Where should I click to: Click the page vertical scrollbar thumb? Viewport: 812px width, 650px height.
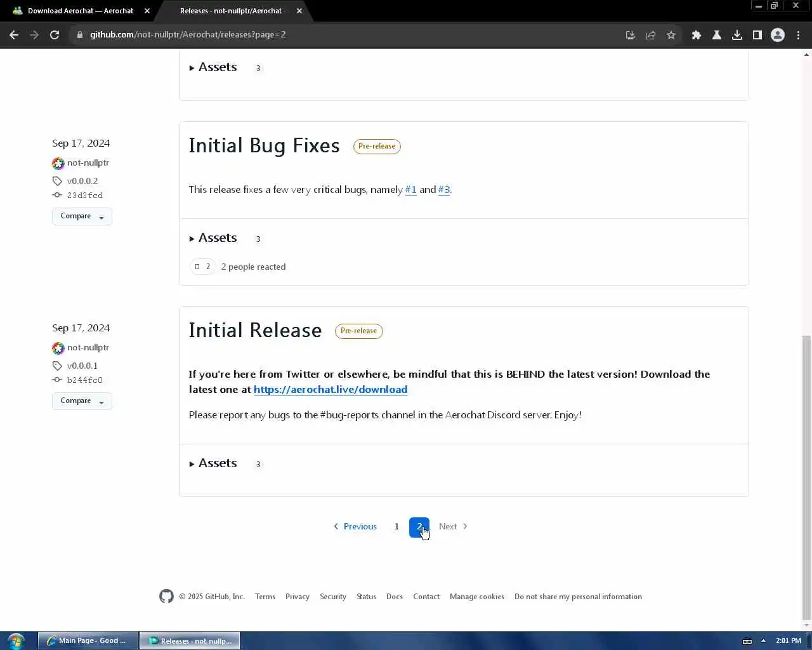pyautogui.click(x=806, y=477)
